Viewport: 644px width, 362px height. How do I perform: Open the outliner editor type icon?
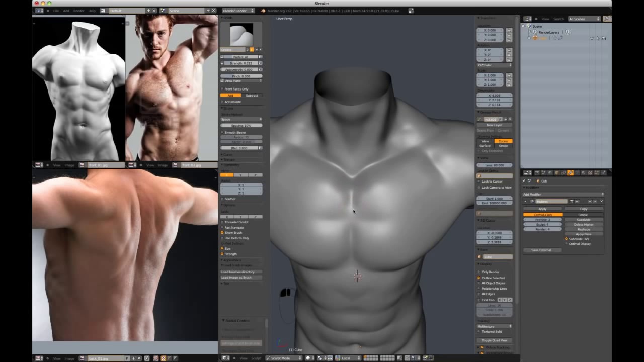click(527, 19)
